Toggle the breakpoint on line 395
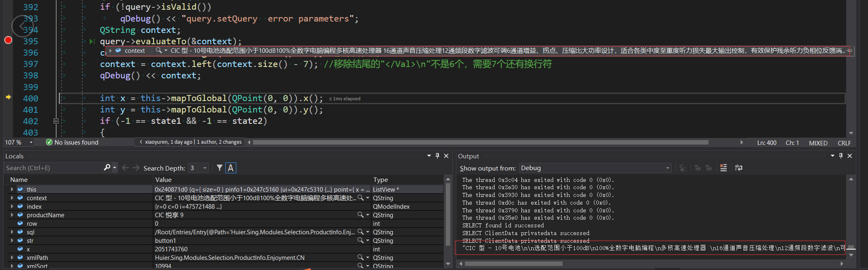 tap(8, 40)
